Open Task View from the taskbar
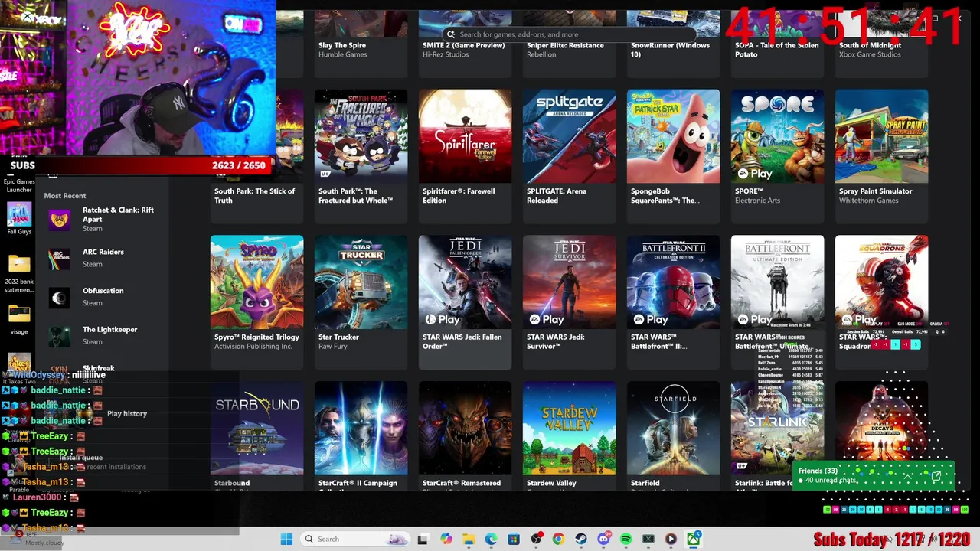The width and height of the screenshot is (980, 551). coord(423,539)
